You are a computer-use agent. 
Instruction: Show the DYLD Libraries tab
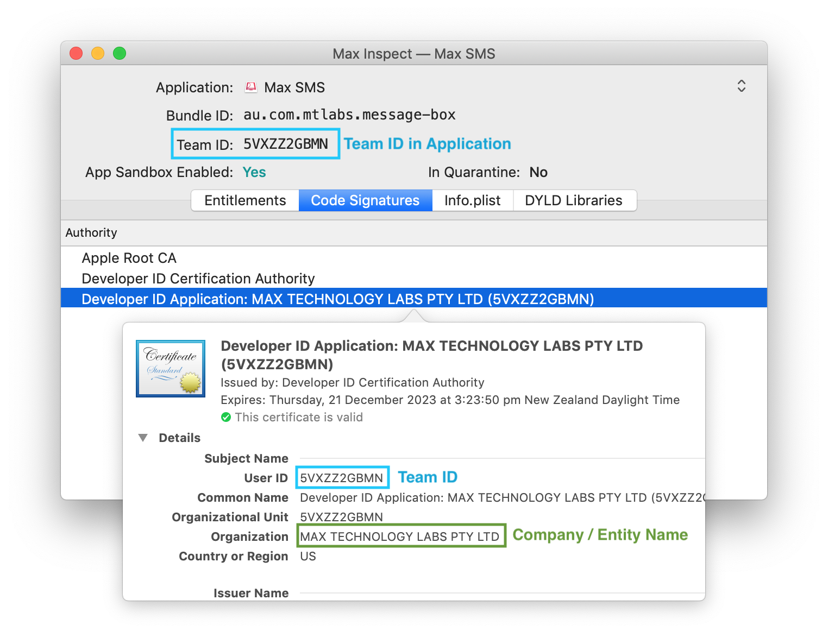(x=573, y=200)
